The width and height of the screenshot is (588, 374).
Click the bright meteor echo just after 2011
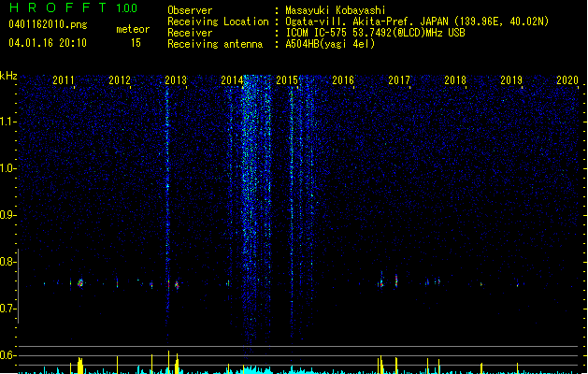click(80, 283)
